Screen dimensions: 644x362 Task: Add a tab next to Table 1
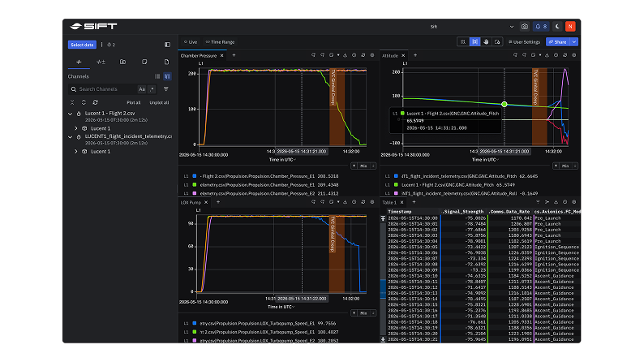[x=414, y=202]
